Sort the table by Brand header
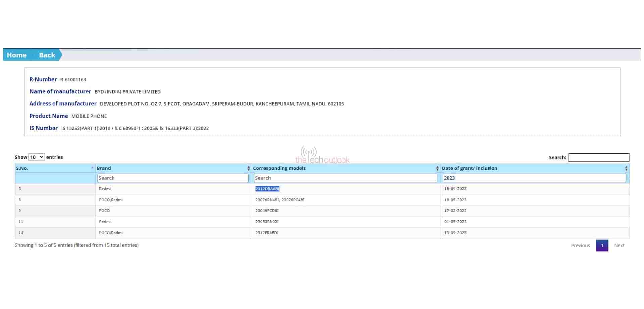644x309 pixels. click(104, 168)
